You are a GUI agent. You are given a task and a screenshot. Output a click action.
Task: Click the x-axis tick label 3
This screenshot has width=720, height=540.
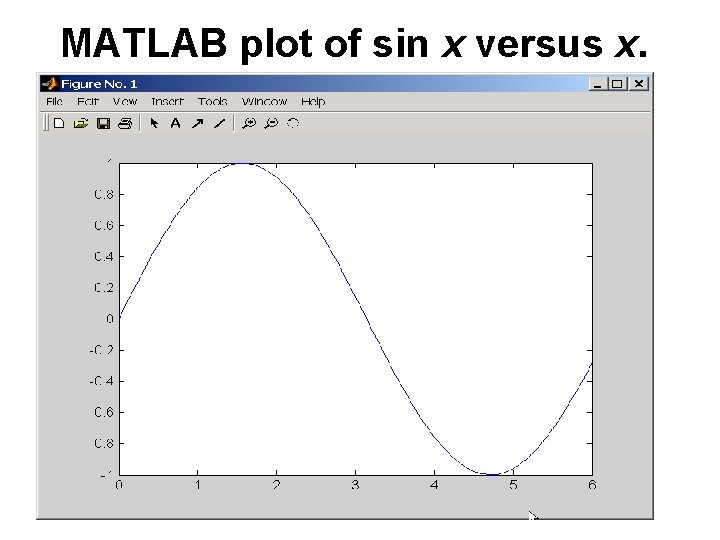click(355, 485)
